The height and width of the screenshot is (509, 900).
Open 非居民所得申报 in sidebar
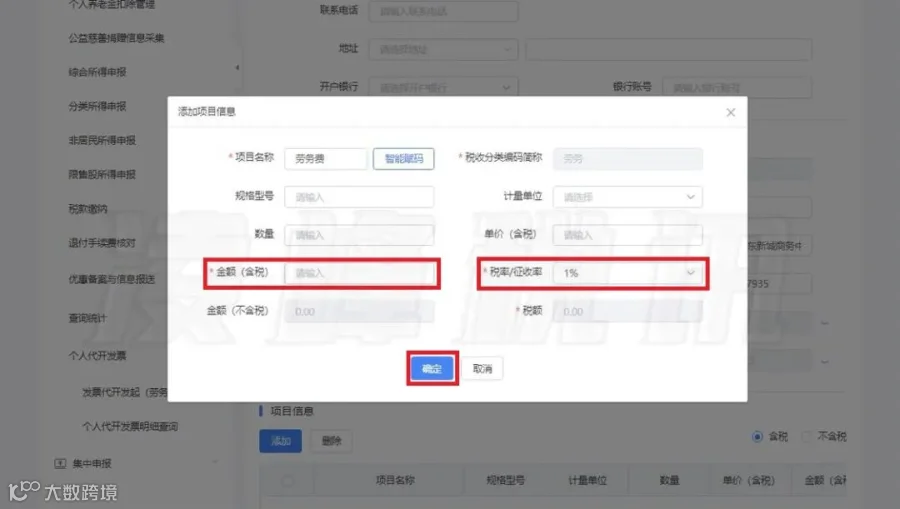click(x=102, y=140)
